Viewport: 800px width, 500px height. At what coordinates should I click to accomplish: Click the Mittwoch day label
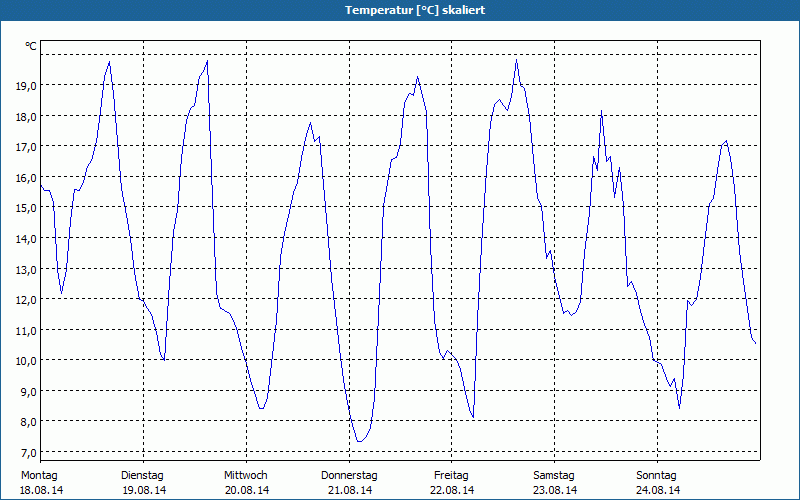(x=246, y=476)
